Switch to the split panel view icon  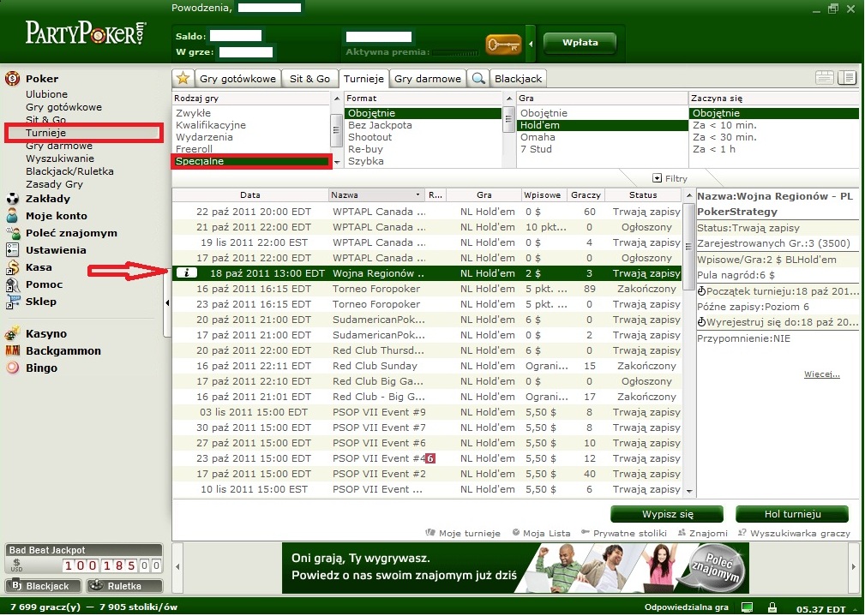[x=846, y=78]
